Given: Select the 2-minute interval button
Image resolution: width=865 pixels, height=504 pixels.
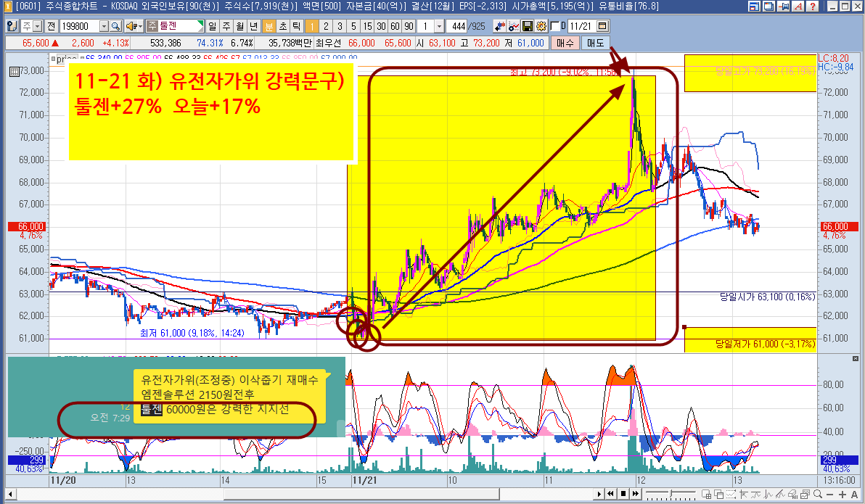Looking at the screenshot, I should coord(326,26).
